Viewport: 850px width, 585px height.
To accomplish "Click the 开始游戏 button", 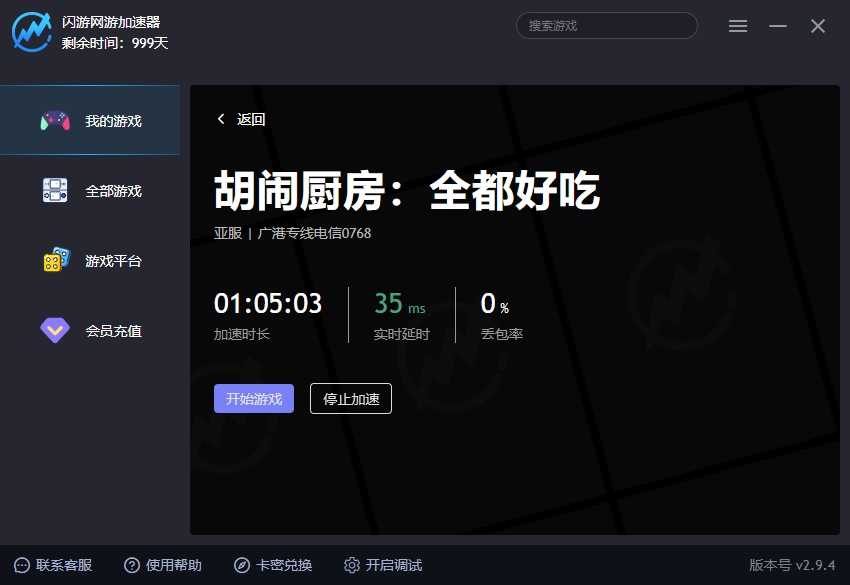I will pos(253,398).
